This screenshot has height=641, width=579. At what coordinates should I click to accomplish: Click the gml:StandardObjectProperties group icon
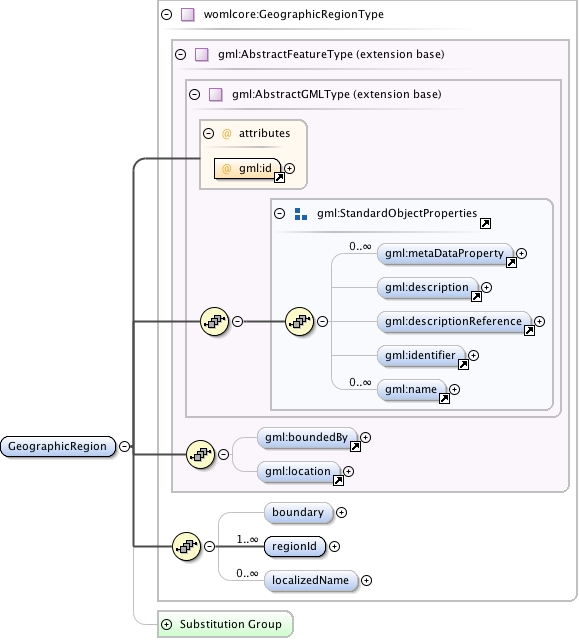[301, 214]
